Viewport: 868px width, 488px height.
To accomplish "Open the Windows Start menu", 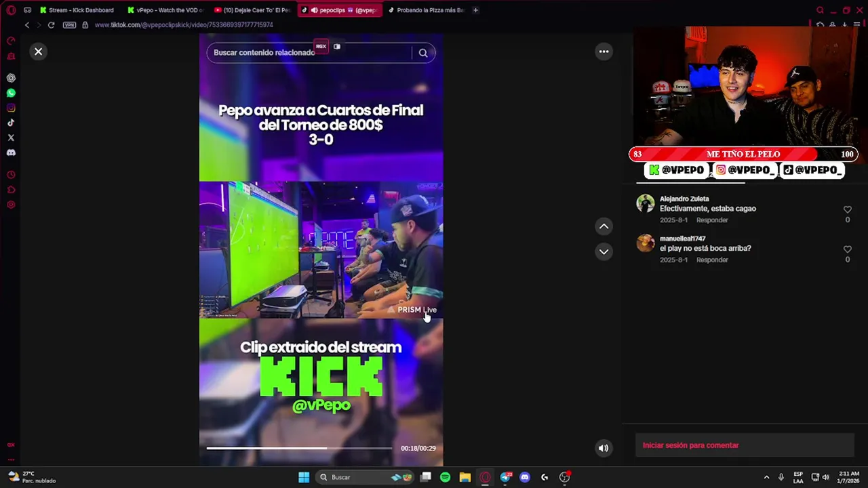I will [x=304, y=477].
